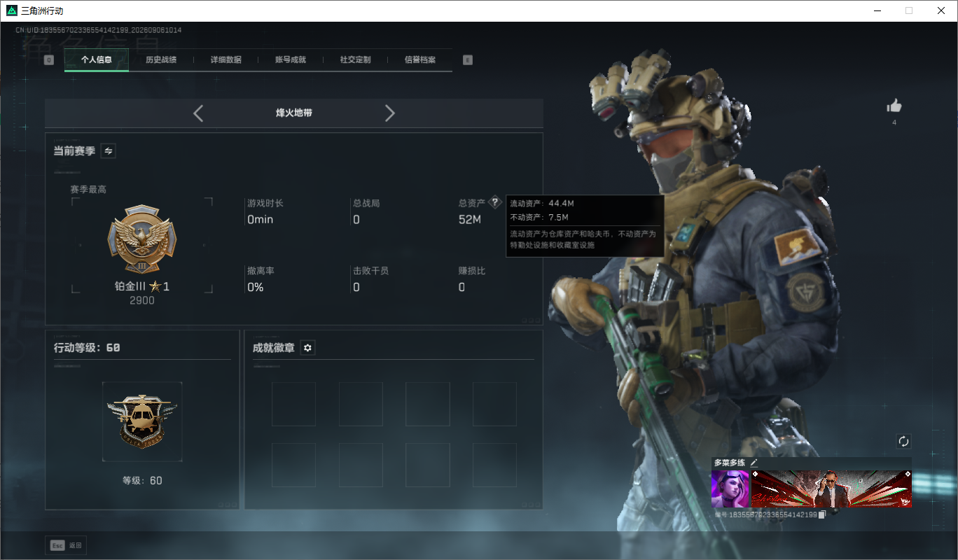The width and height of the screenshot is (958, 560).
Task: Go to the 账号成就 tab
Action: pos(291,60)
